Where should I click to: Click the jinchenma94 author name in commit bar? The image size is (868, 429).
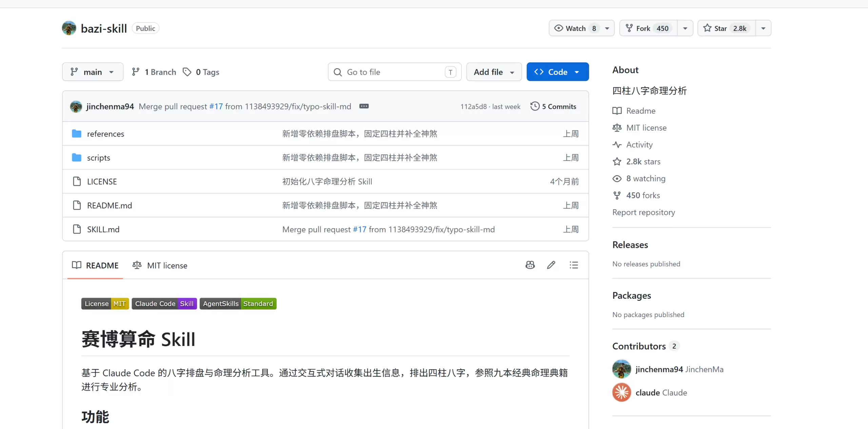110,106
